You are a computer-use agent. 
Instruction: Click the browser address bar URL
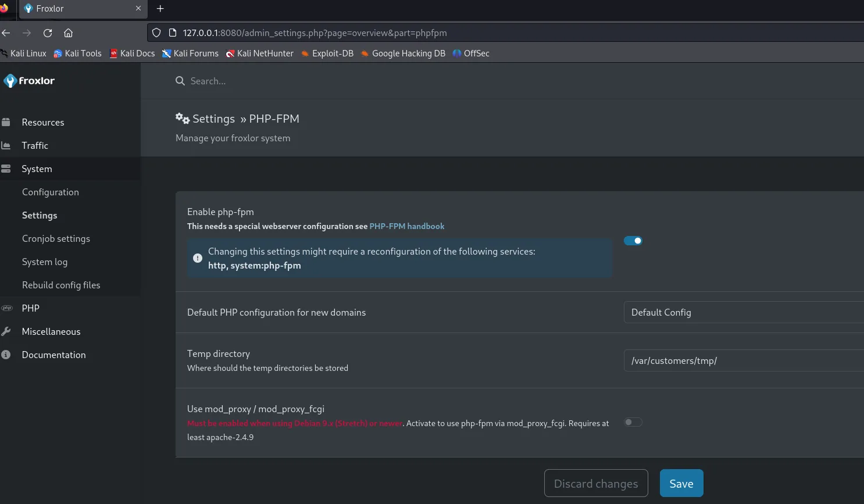click(315, 33)
